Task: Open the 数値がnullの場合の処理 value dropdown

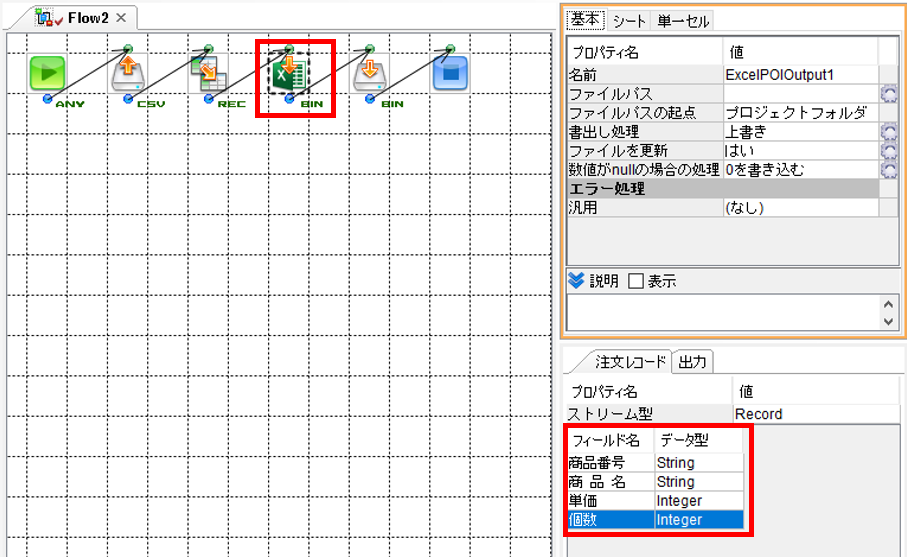Action: click(801, 169)
